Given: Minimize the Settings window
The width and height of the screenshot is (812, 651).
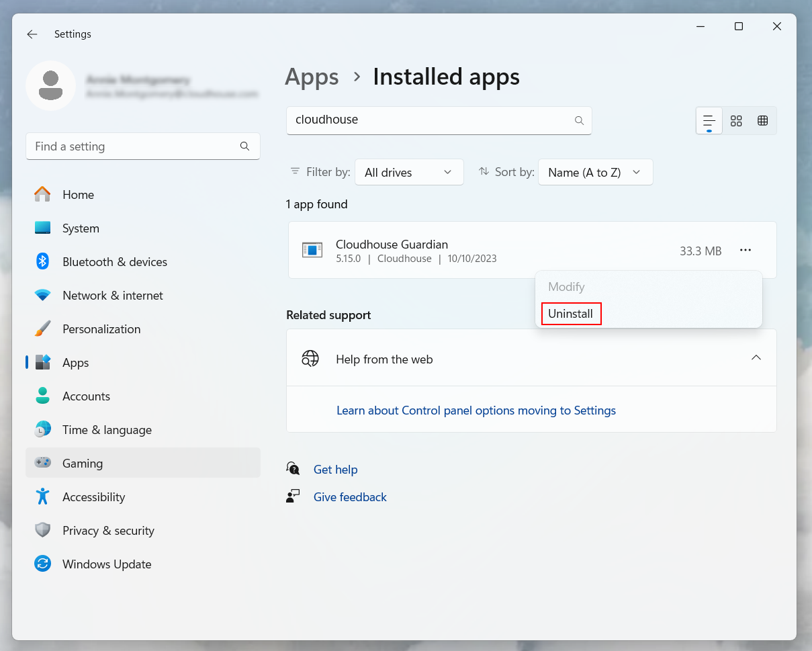Looking at the screenshot, I should 701,27.
